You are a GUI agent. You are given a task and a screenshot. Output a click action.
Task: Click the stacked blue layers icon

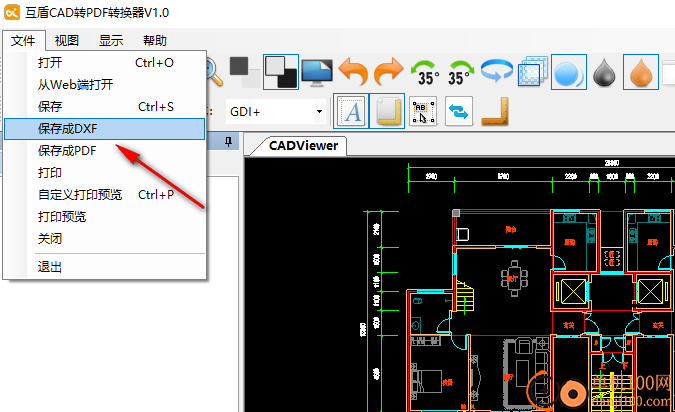pyautogui.click(x=533, y=71)
